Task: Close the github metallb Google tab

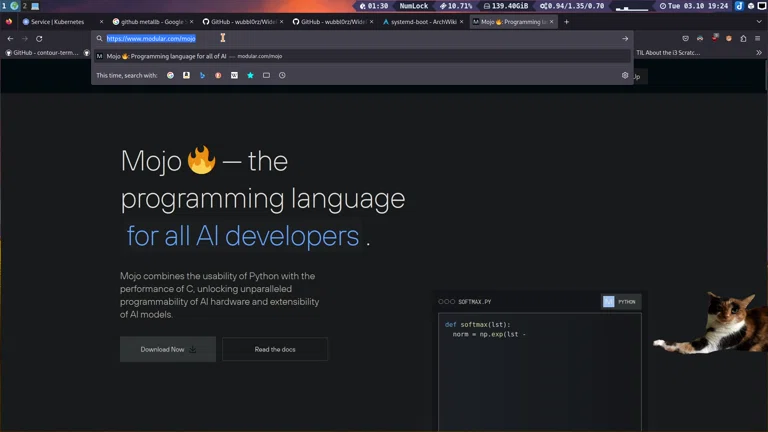Action: [x=192, y=22]
